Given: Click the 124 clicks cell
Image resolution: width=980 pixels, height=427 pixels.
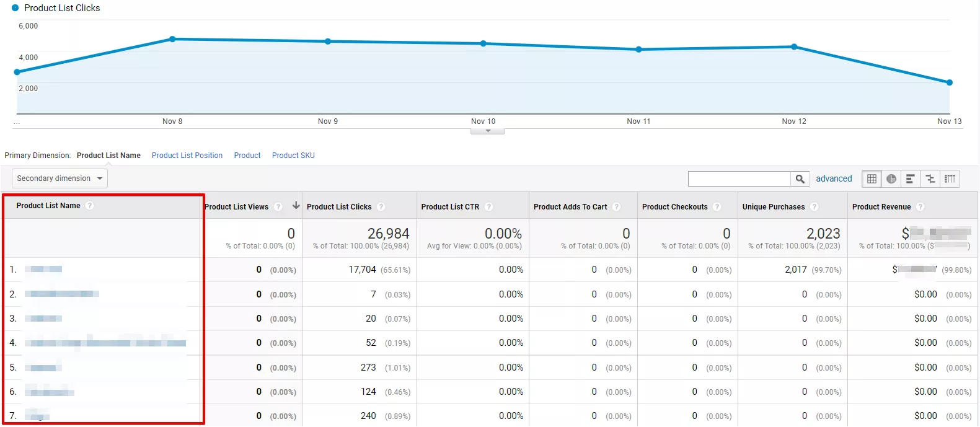Looking at the screenshot, I should click(368, 392).
